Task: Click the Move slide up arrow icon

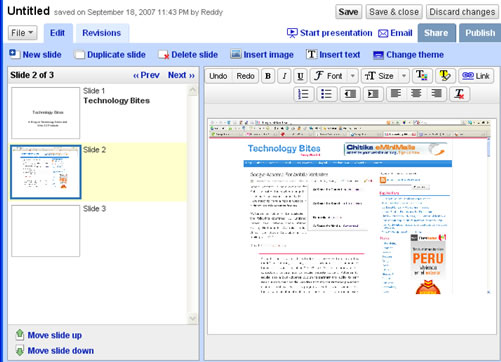Action: [x=20, y=334]
